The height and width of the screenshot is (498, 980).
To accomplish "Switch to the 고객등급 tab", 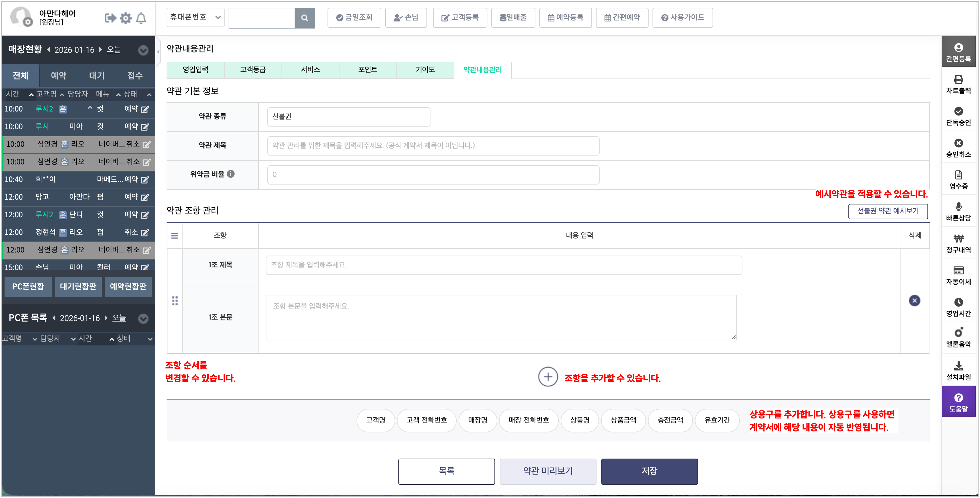I will [253, 70].
